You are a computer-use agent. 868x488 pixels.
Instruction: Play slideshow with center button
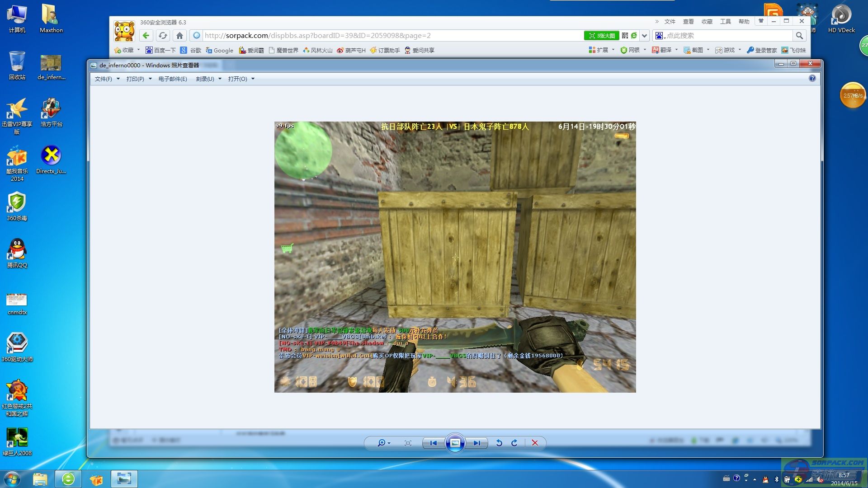tap(455, 443)
